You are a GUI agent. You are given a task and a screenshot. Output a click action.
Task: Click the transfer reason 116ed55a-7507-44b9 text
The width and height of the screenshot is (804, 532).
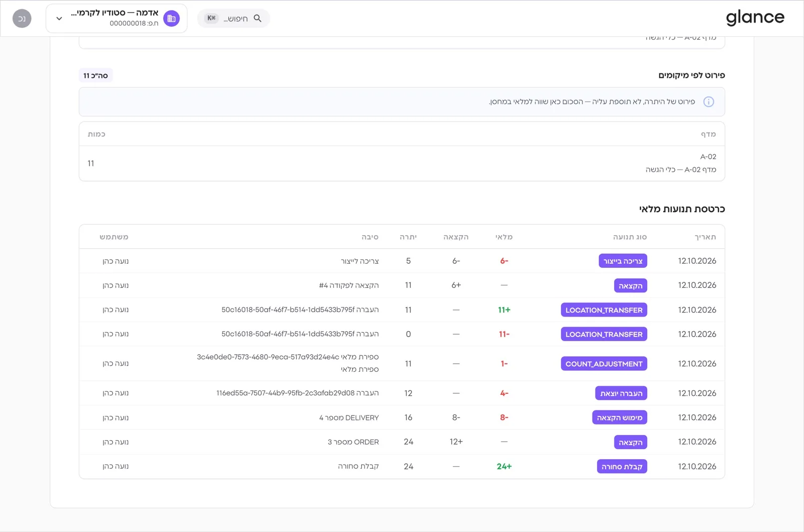click(x=297, y=393)
